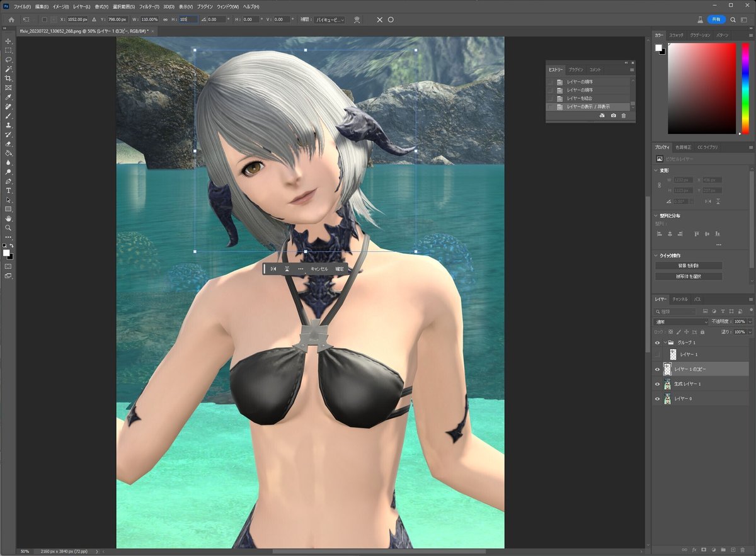The height and width of the screenshot is (556, 756).
Task: Toggle the reference point checkbox in the options bar
Action: (x=44, y=20)
